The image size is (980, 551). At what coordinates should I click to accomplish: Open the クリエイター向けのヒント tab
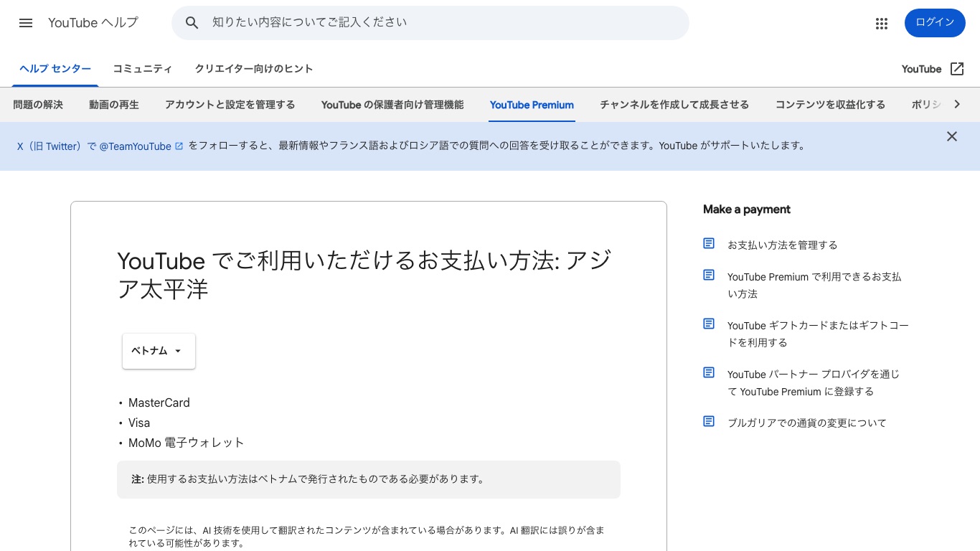pos(254,69)
